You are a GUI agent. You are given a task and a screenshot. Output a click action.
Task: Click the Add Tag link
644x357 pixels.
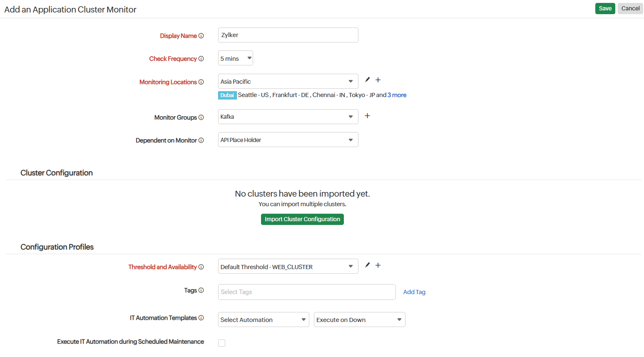[414, 292]
